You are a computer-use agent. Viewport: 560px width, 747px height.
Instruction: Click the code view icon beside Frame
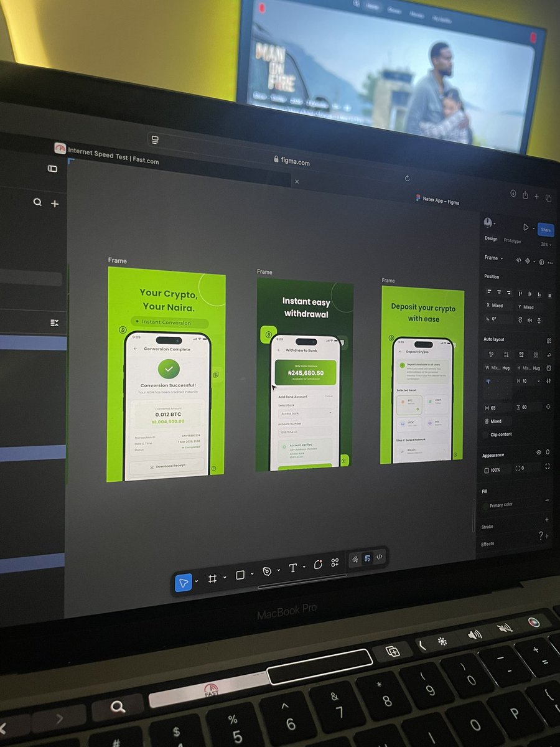click(x=518, y=260)
